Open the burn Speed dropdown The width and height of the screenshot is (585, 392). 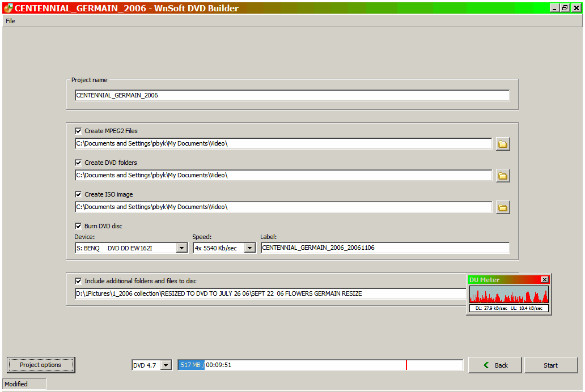pos(249,248)
